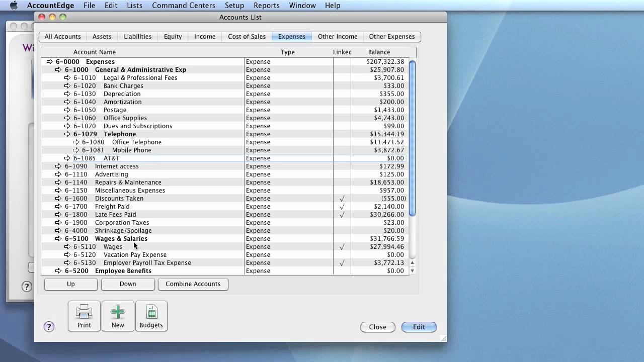Image resolution: width=644 pixels, height=362 pixels.
Task: Click the arrow icon beside 6-1150 Miscellaneous Expenses
Action: pyautogui.click(x=58, y=191)
